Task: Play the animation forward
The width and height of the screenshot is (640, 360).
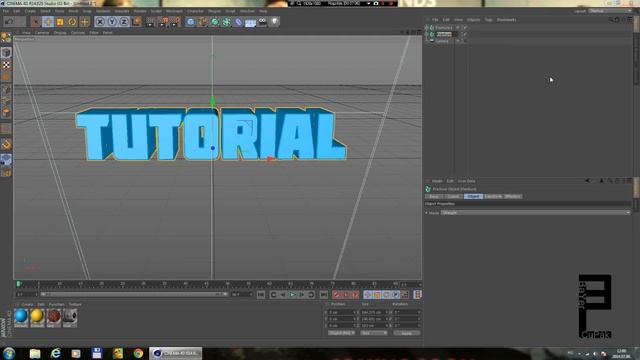Action: pyautogui.click(x=292, y=295)
